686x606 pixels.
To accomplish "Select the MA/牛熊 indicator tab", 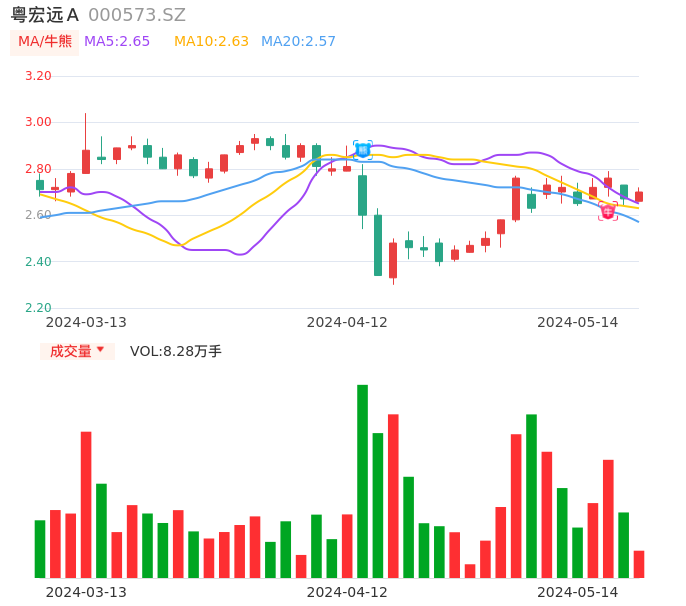I will (x=45, y=42).
